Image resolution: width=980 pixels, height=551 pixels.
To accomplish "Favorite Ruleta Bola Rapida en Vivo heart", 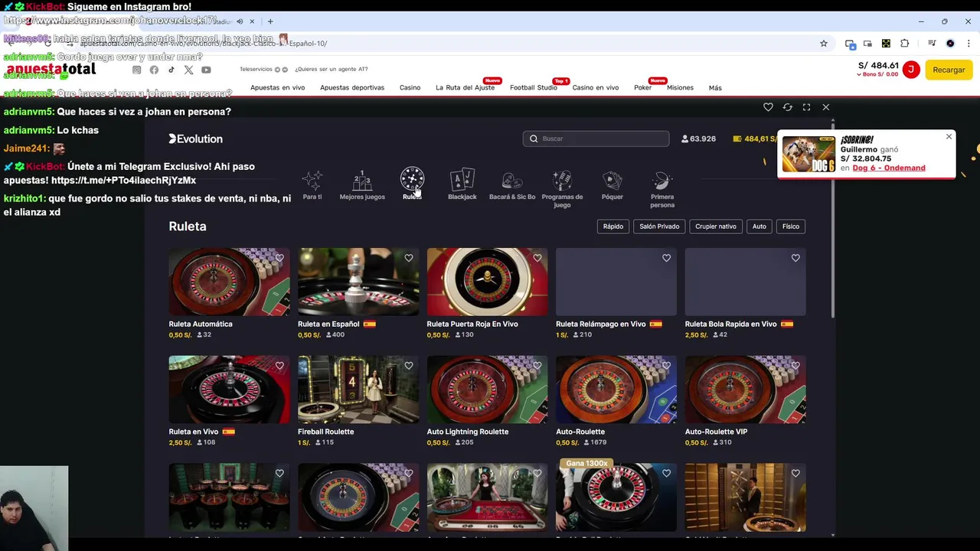I will point(795,258).
